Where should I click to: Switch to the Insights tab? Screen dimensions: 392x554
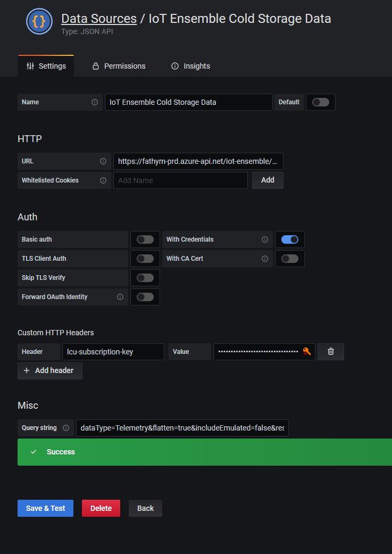click(x=191, y=66)
